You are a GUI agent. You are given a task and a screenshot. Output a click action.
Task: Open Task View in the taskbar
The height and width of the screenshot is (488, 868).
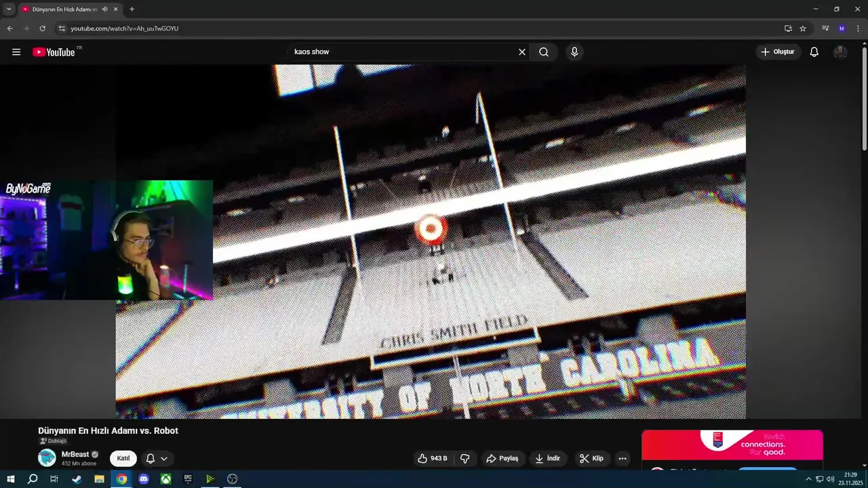click(54, 479)
